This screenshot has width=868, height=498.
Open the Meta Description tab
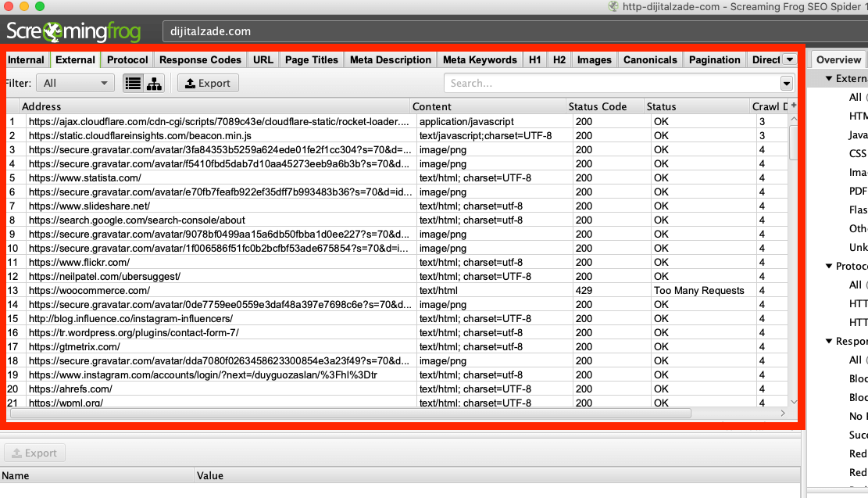pos(391,60)
